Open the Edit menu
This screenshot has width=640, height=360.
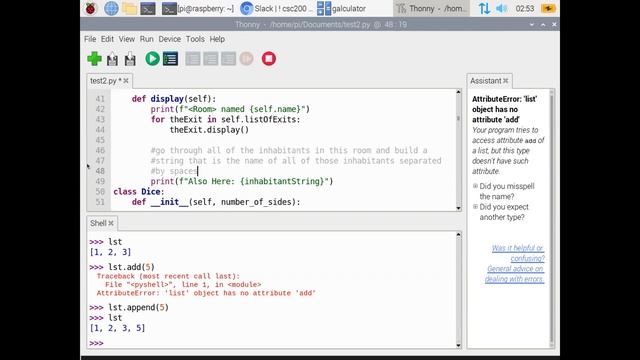(107, 39)
